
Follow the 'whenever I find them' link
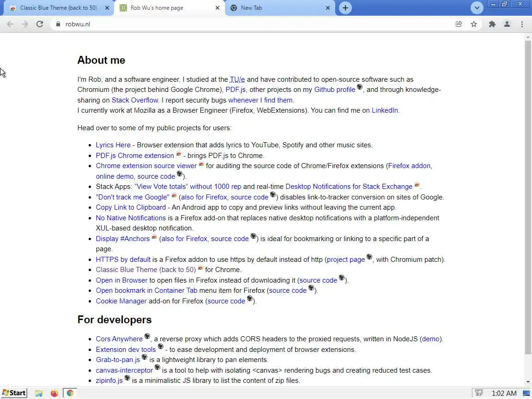pyautogui.click(x=260, y=100)
